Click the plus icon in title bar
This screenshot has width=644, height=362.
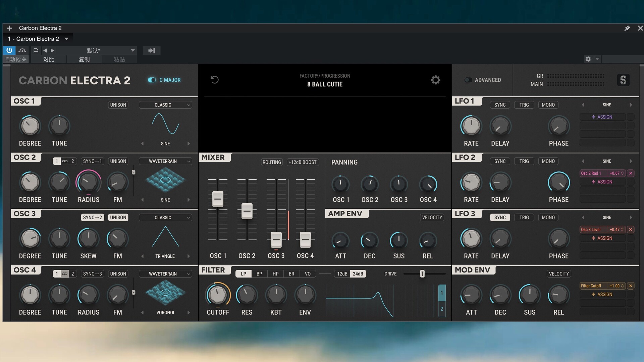pos(9,28)
